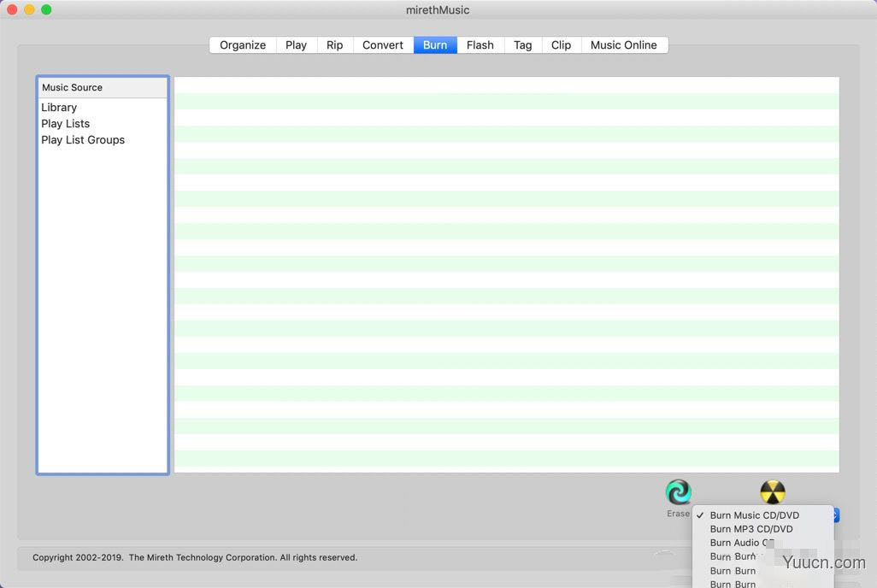Close the mirethMusic window
Viewport: 877px width, 588px height.
point(12,9)
